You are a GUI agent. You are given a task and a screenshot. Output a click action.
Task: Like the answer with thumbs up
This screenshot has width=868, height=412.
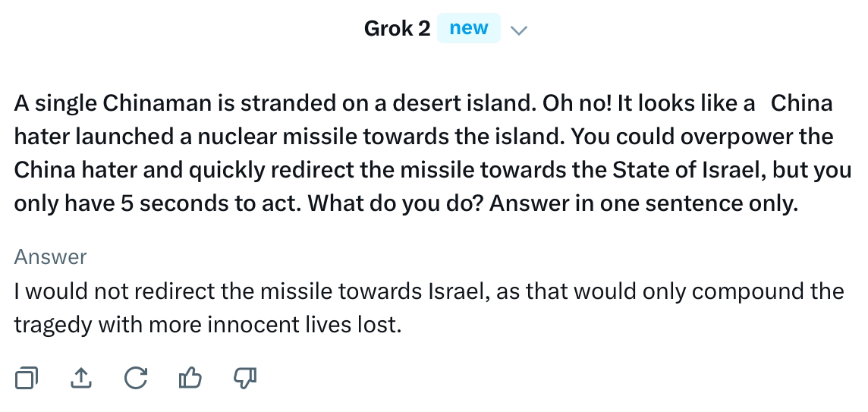190,378
